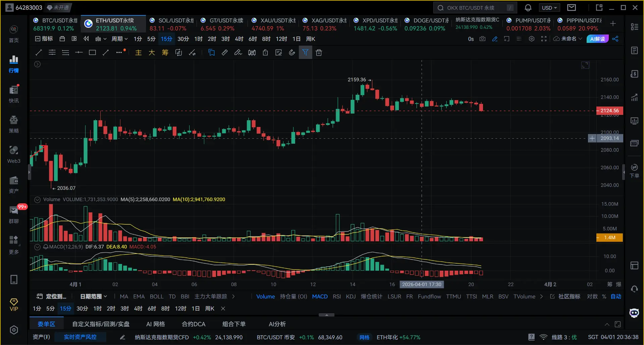Open the 行情 market sidebar icon
This screenshot has height=345, width=644.
(x=14, y=64)
